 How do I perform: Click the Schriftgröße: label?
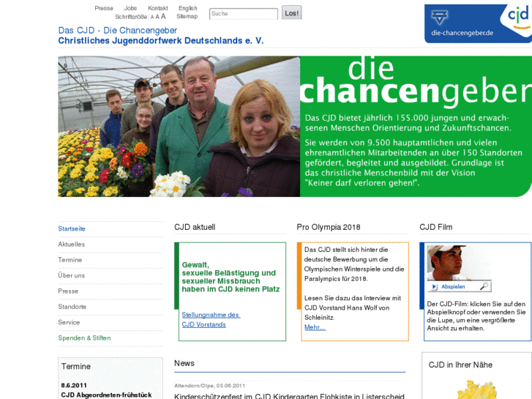pos(132,17)
